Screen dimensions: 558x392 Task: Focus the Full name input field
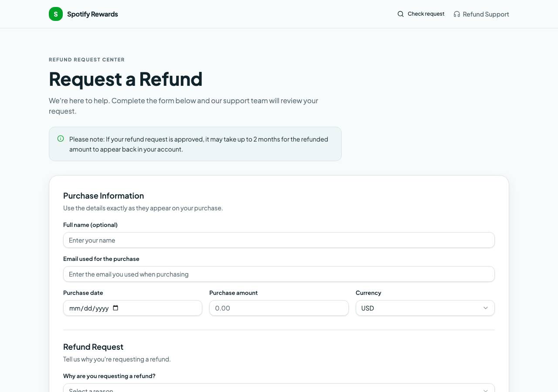[x=279, y=240]
